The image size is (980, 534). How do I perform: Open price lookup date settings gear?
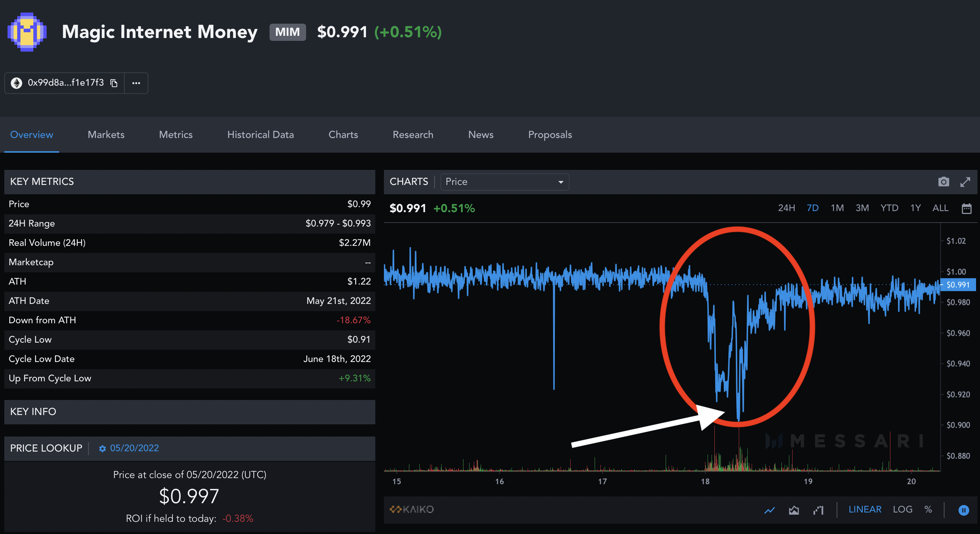coord(102,448)
